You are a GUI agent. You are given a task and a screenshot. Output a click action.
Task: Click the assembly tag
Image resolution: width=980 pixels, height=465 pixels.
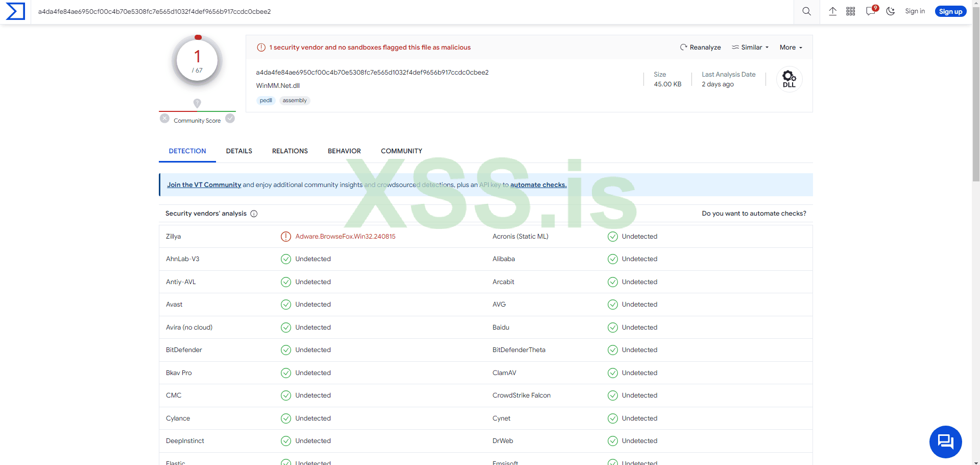[295, 101]
